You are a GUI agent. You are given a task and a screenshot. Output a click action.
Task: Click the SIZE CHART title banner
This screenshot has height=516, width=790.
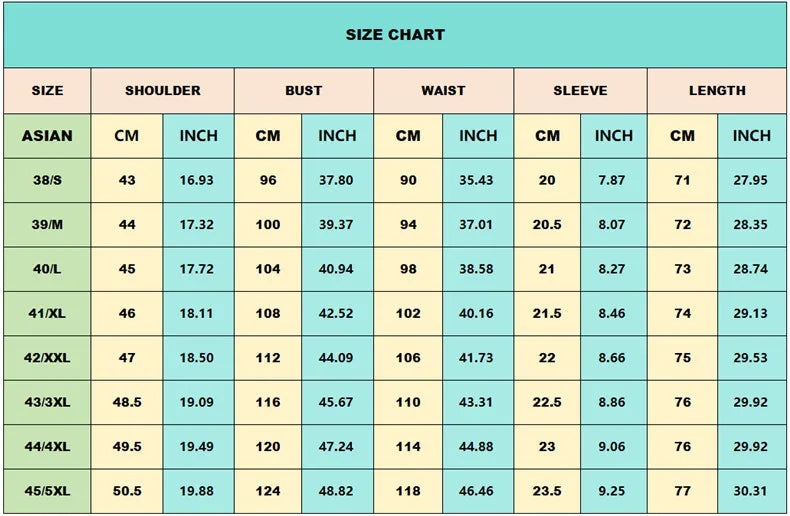coord(395,35)
